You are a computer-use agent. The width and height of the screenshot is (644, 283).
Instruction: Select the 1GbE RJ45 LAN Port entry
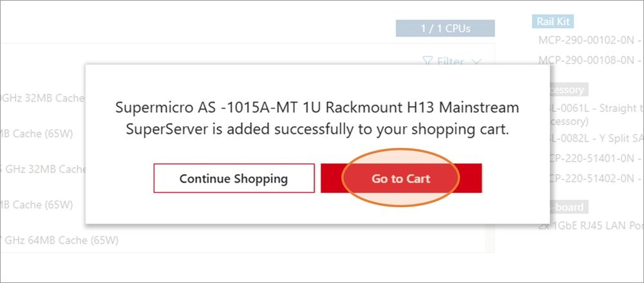[x=591, y=226]
